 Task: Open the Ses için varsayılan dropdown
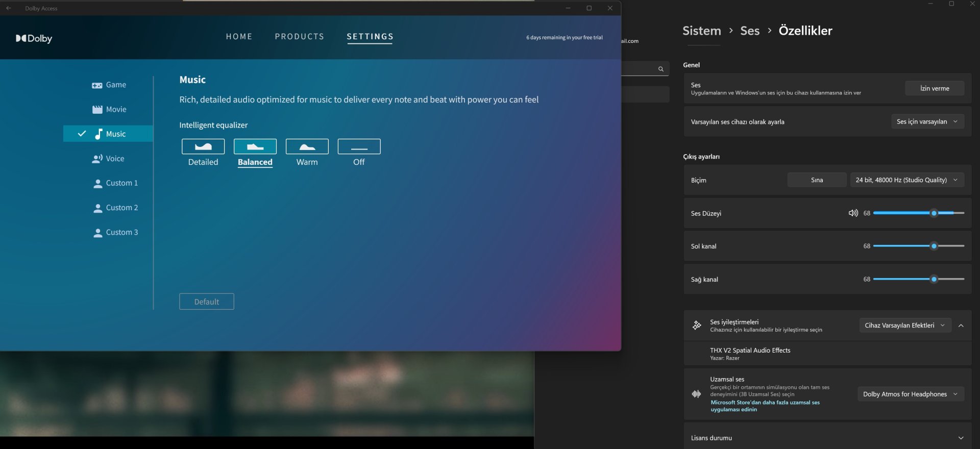click(x=927, y=121)
